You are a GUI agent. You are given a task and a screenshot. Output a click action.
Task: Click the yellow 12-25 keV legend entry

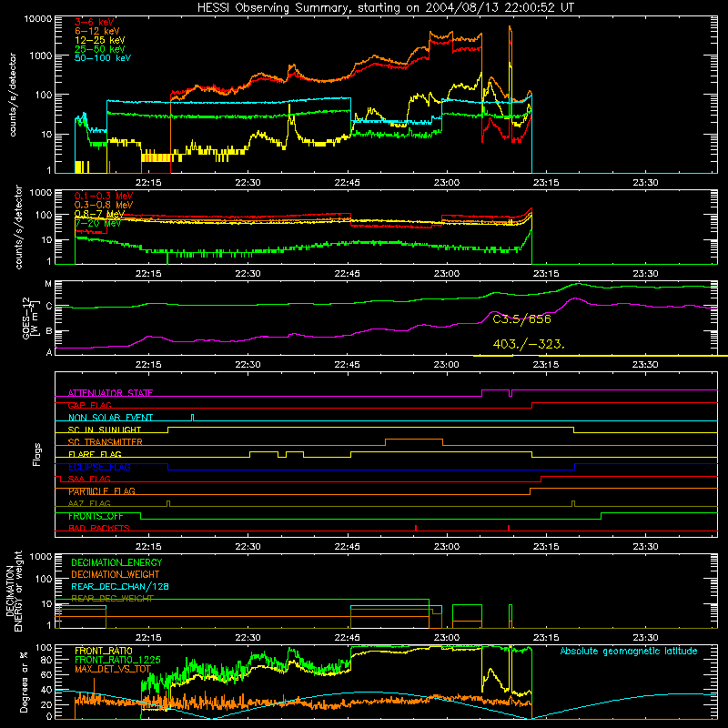(x=100, y=40)
